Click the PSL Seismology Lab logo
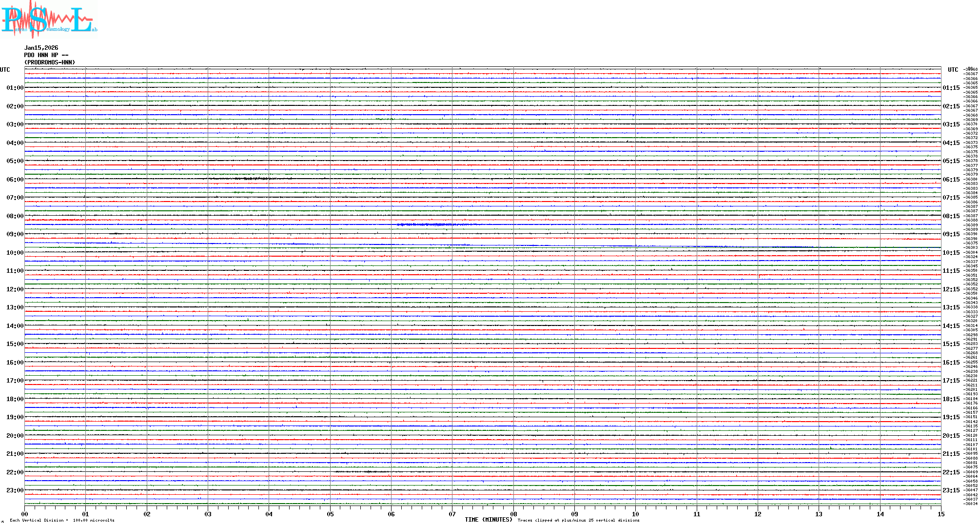 [x=48, y=20]
